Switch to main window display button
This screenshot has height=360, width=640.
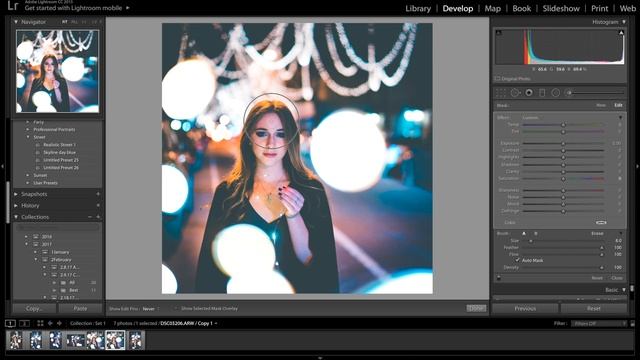(x=11, y=323)
